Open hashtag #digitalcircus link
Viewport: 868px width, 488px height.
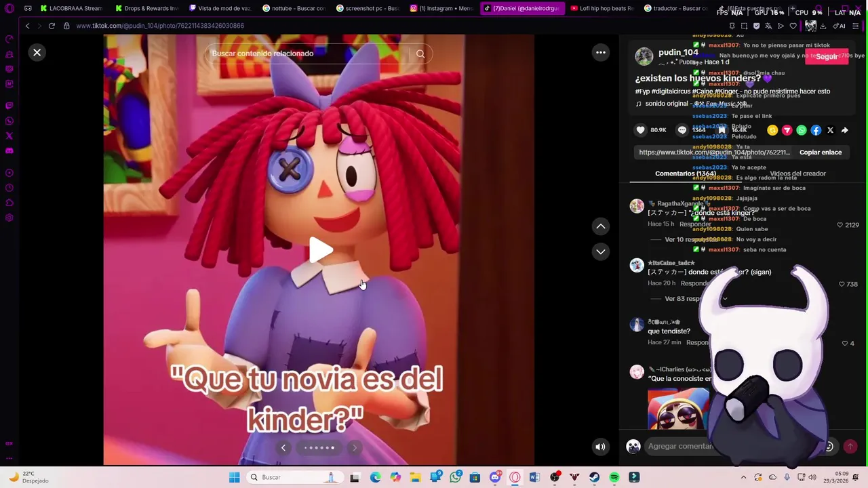coord(671,91)
